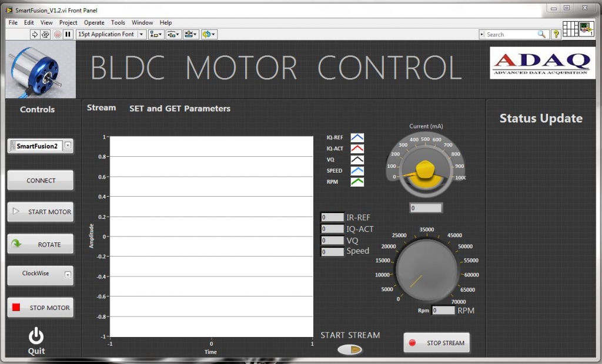This screenshot has width=602, height=364.
Task: Expand the ClockWise direction dropdown
Action: [68, 274]
